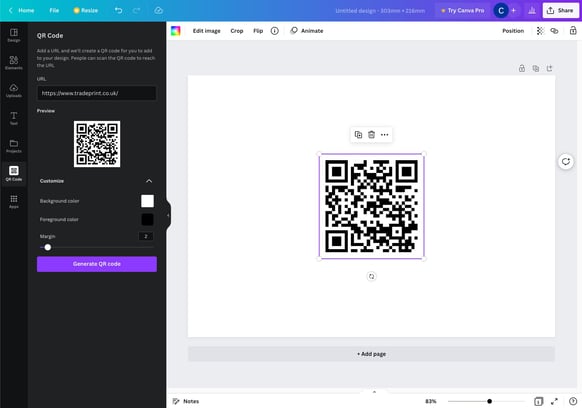Open the Uploads tab in sidebar

pyautogui.click(x=14, y=91)
